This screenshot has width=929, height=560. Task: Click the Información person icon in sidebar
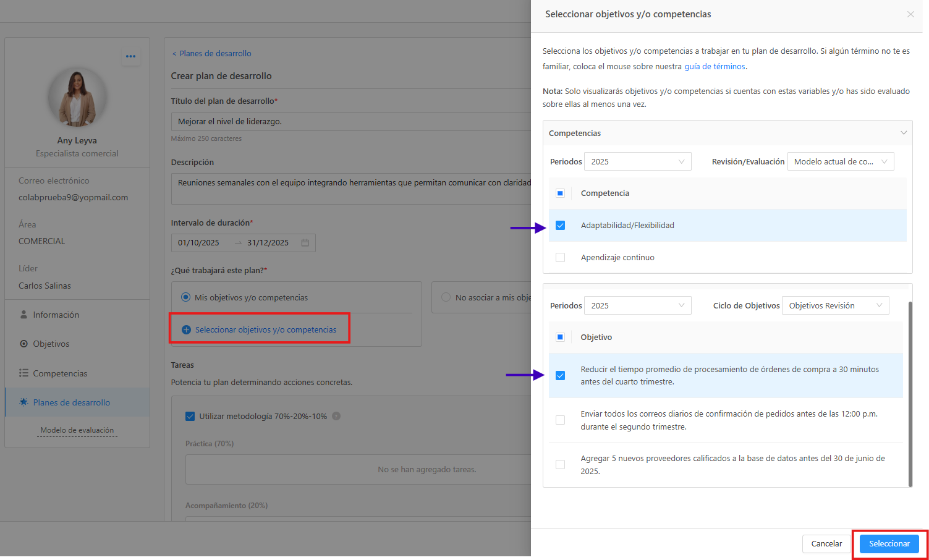point(23,315)
